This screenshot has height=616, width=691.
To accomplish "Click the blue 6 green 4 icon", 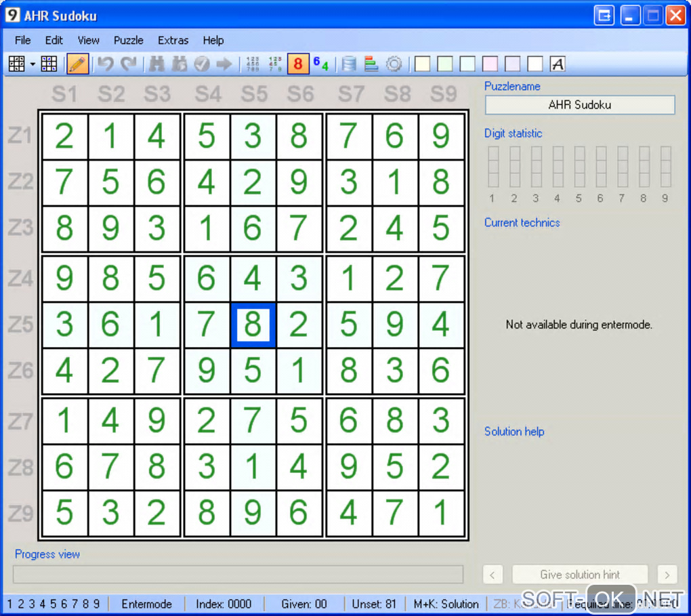I will (x=321, y=64).
